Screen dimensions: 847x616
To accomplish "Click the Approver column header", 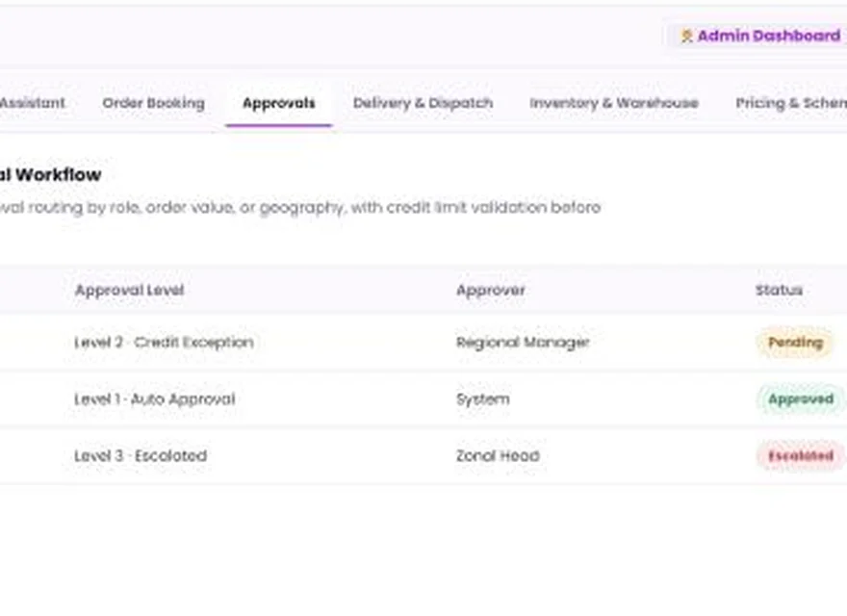I will pyautogui.click(x=491, y=290).
